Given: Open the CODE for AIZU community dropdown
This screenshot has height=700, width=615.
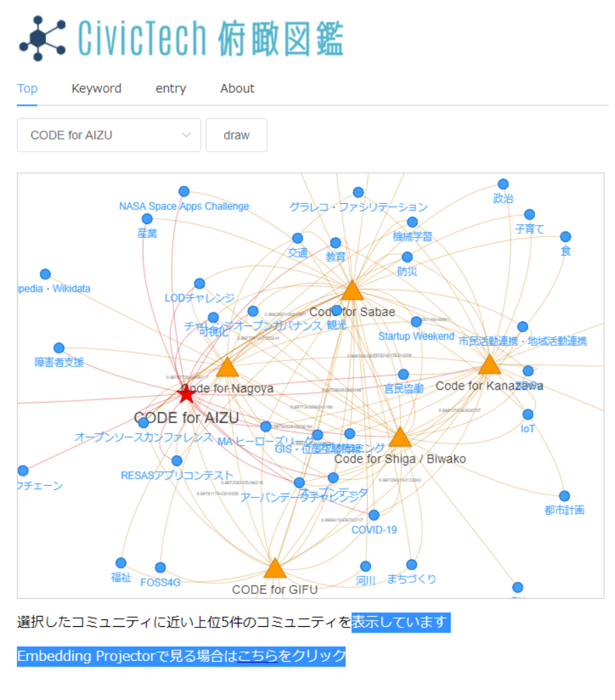Looking at the screenshot, I should pos(109,135).
